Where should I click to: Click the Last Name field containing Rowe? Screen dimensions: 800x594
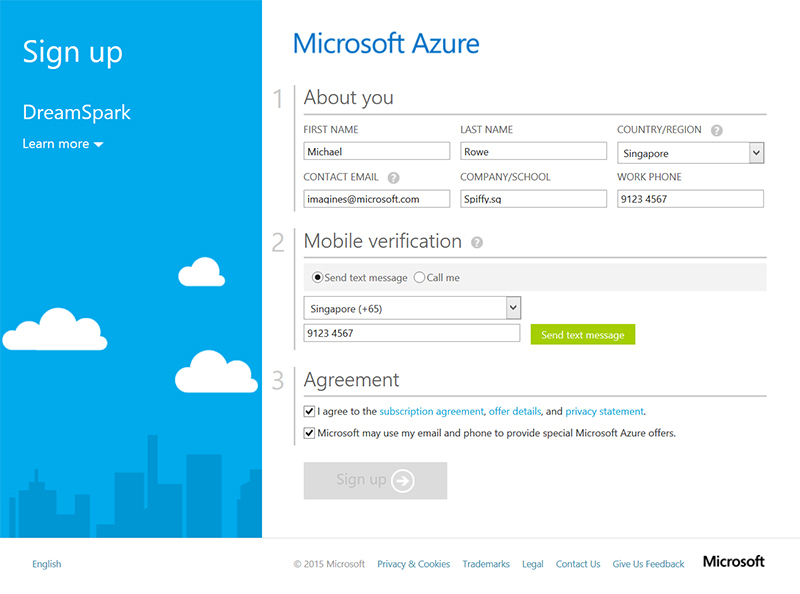pyautogui.click(x=533, y=152)
